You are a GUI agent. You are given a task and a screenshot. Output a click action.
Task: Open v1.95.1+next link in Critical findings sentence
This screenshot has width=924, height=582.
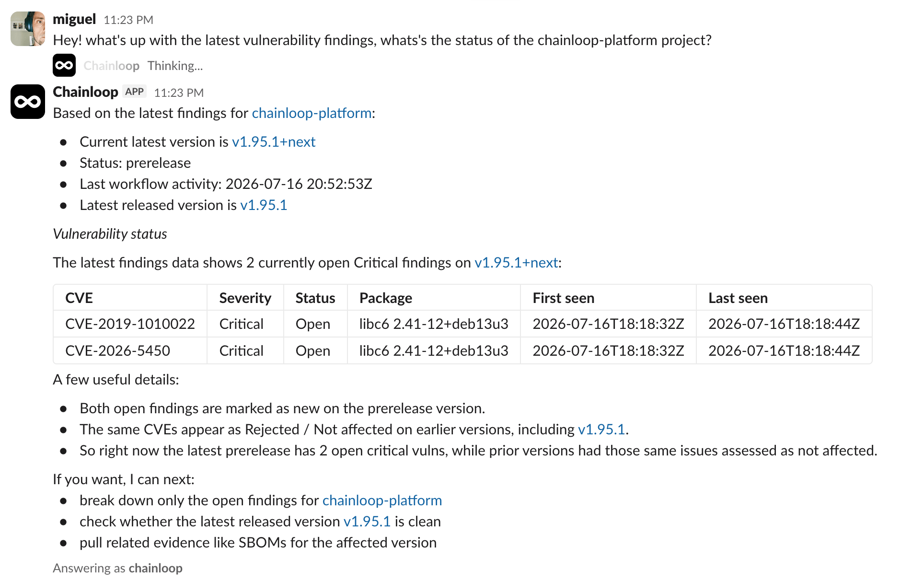click(x=516, y=263)
